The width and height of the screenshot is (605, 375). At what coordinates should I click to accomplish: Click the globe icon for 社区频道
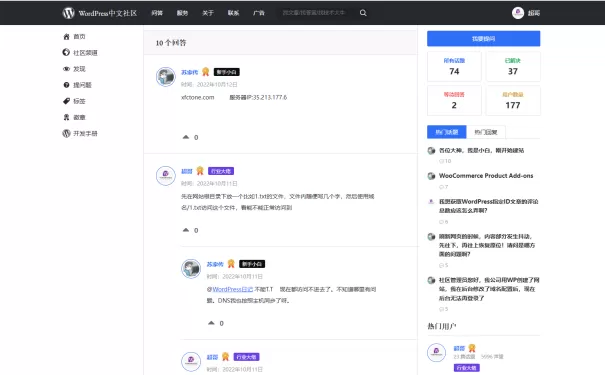[66, 52]
